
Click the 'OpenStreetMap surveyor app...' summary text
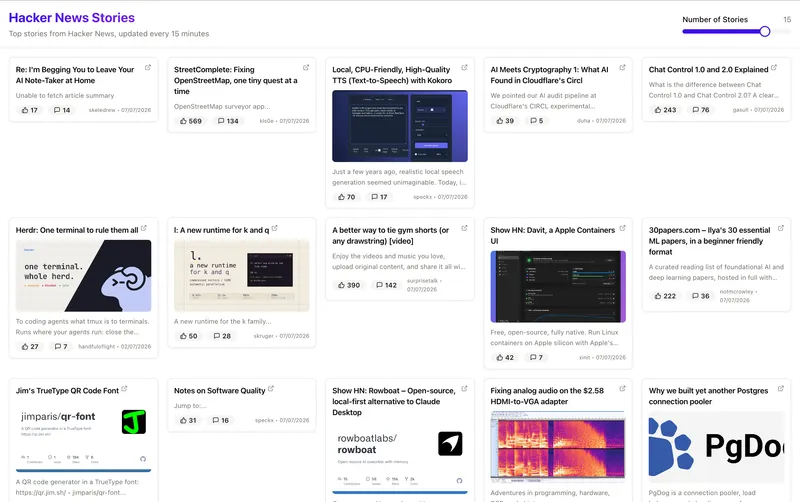point(222,107)
